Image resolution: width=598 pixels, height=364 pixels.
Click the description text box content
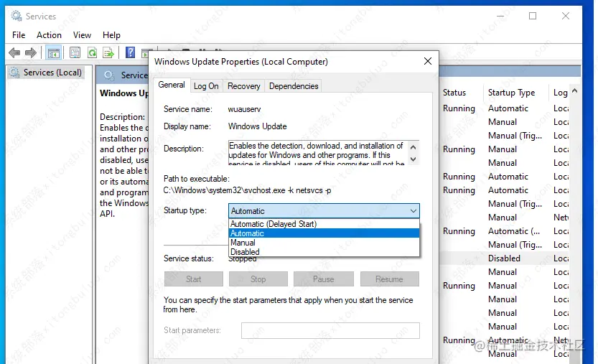tap(317, 153)
